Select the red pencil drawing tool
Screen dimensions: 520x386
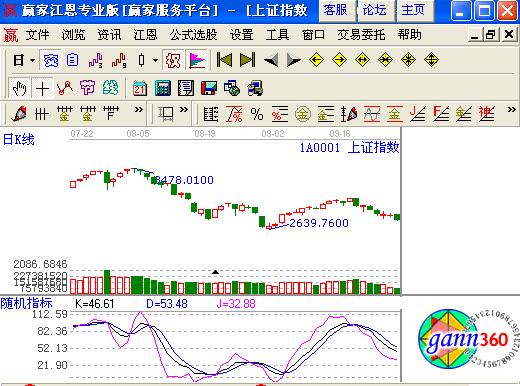(x=19, y=114)
